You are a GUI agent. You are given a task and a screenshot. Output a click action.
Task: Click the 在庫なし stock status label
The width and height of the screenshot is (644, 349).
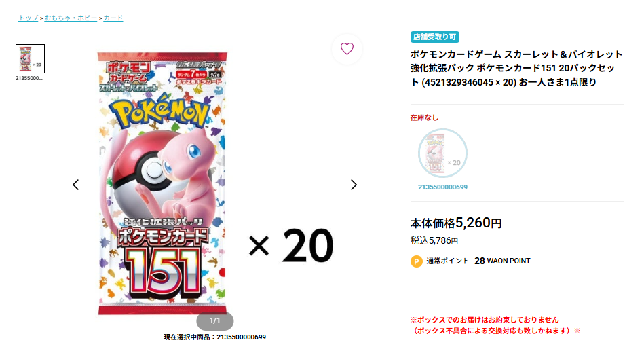click(x=424, y=117)
